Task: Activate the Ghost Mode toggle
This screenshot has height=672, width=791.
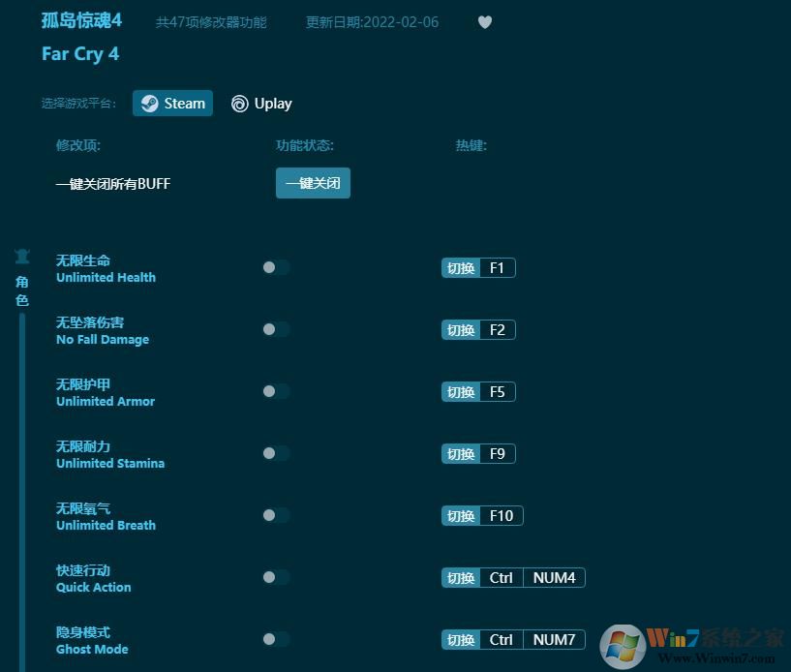Action: 275,639
